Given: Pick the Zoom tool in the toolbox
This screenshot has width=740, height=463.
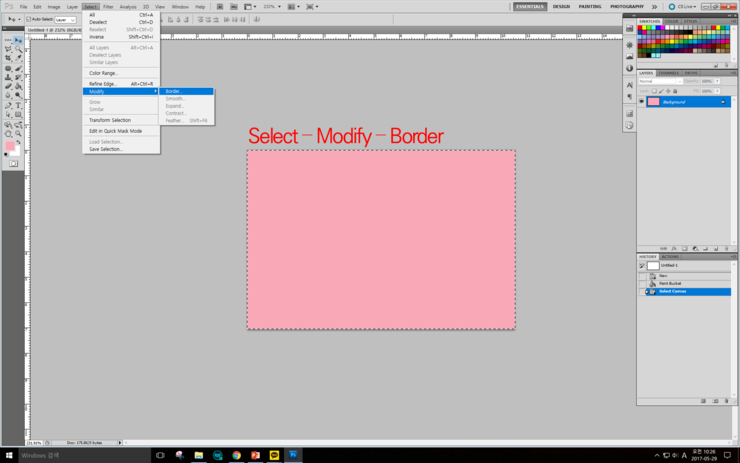Looking at the screenshot, I should pyautogui.click(x=18, y=133).
